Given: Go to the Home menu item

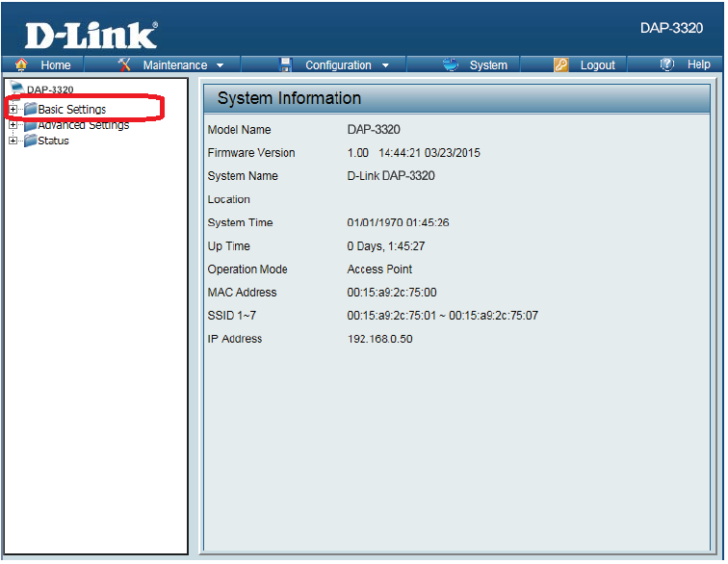Looking at the screenshot, I should 55,65.
